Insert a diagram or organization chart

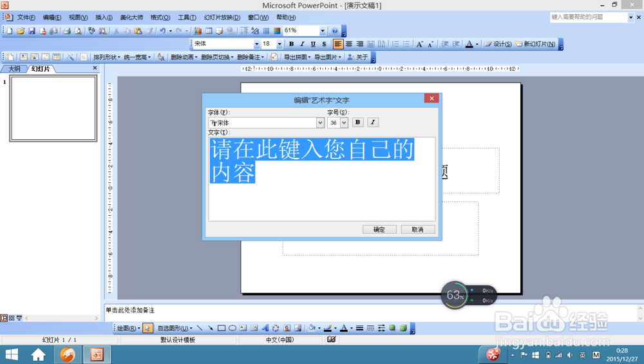pyautogui.click(x=276, y=328)
